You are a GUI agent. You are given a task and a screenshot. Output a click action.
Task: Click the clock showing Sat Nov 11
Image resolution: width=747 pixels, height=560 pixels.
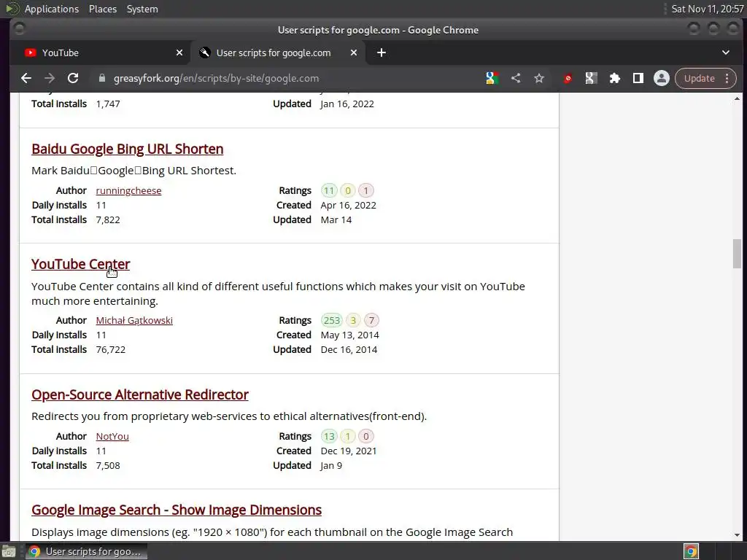[x=707, y=9]
